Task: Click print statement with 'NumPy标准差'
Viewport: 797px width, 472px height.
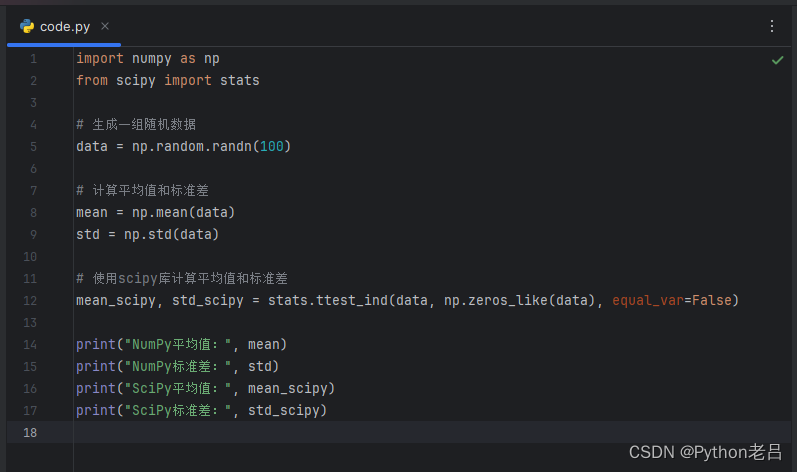Action: [x=177, y=367]
